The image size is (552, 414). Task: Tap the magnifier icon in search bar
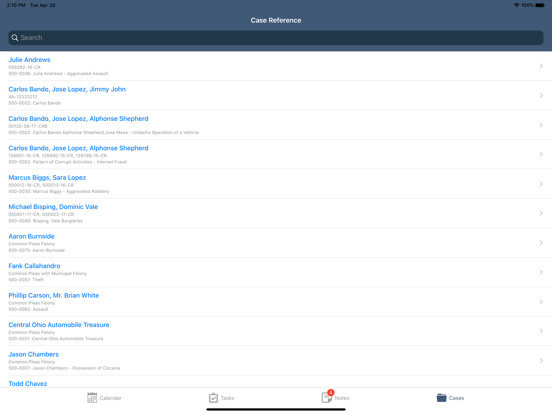pyautogui.click(x=14, y=38)
